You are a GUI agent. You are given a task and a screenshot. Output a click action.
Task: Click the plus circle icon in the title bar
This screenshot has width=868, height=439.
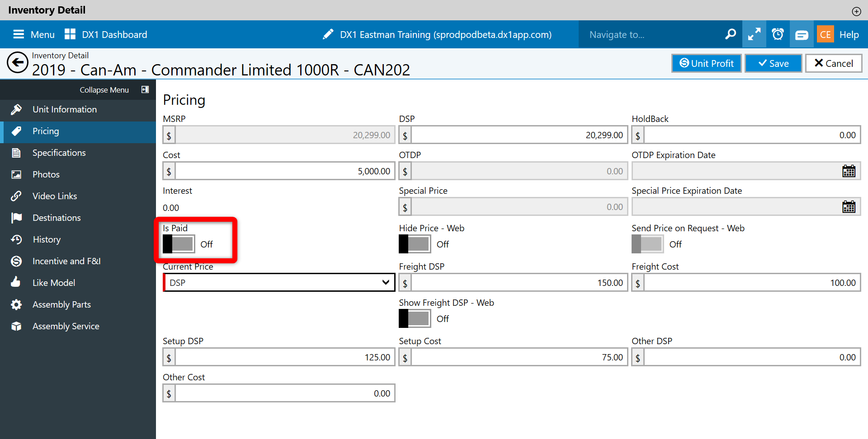pyautogui.click(x=856, y=11)
